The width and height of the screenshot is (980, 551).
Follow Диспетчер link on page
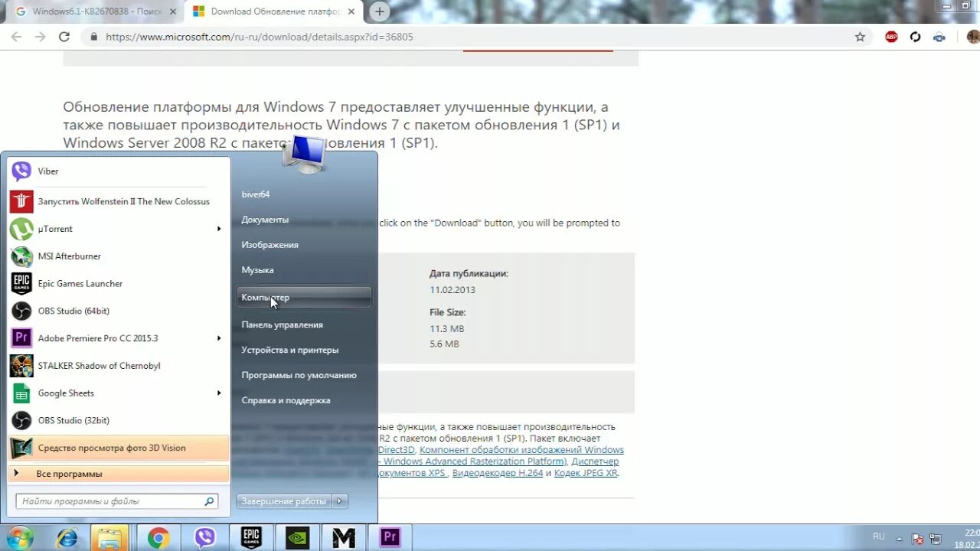tap(595, 461)
